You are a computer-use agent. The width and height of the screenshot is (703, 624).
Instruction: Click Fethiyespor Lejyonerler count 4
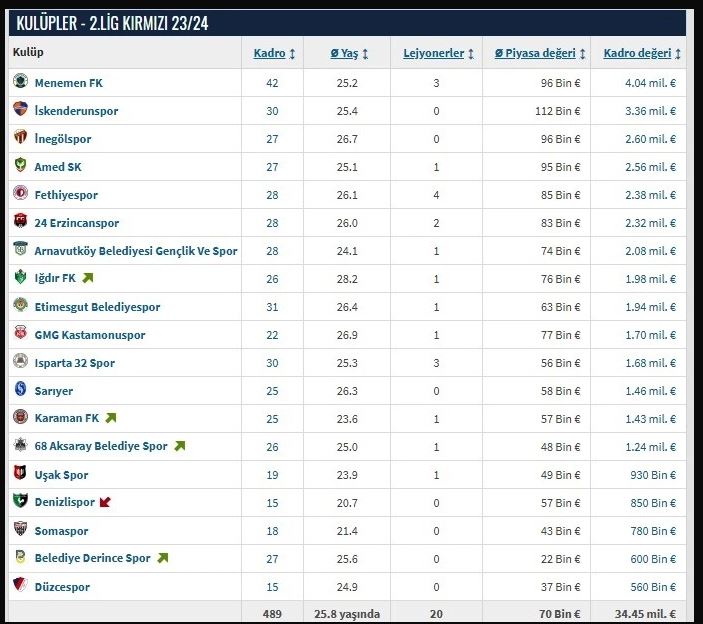(436, 195)
